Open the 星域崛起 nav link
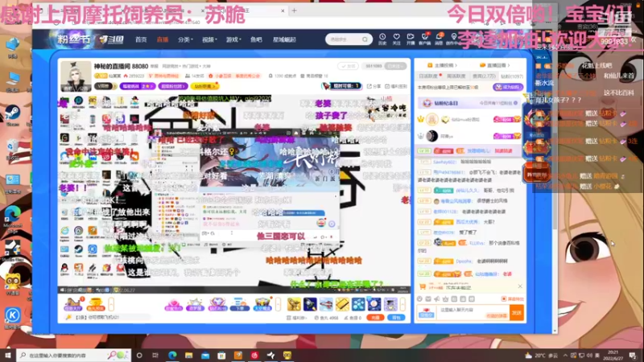The width and height of the screenshot is (644, 362). point(284,39)
